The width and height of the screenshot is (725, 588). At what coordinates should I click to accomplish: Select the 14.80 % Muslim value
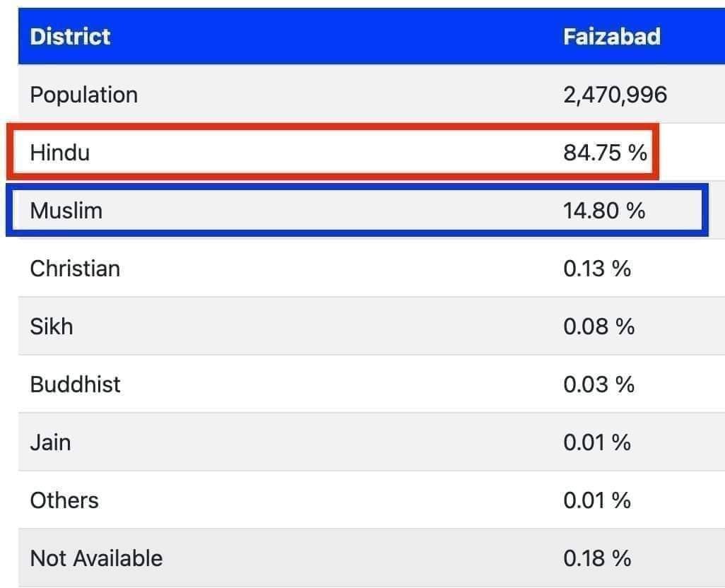[604, 211]
